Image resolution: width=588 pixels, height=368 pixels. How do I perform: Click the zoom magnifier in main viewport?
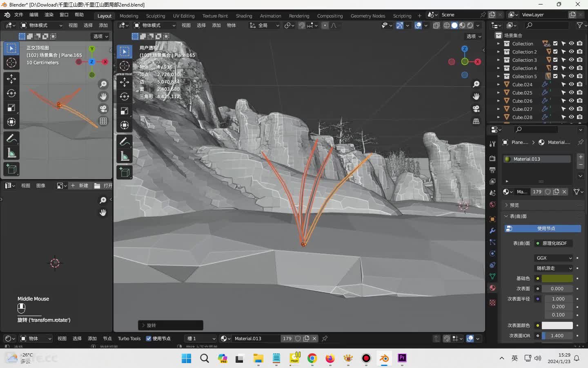[476, 84]
